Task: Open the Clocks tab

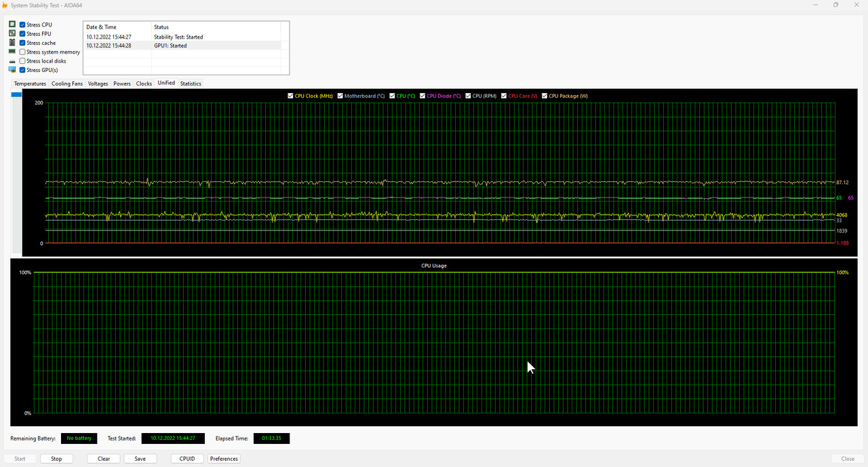Action: (x=144, y=83)
